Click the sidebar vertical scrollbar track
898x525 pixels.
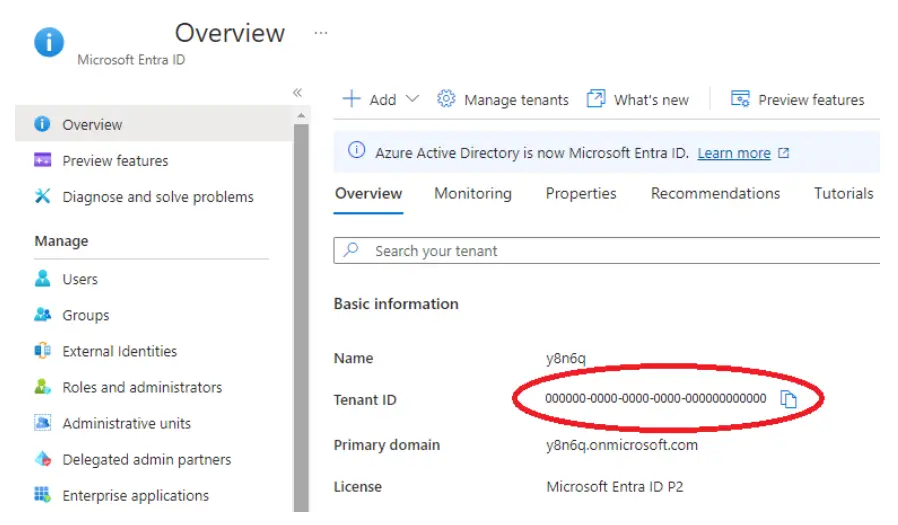(301, 317)
